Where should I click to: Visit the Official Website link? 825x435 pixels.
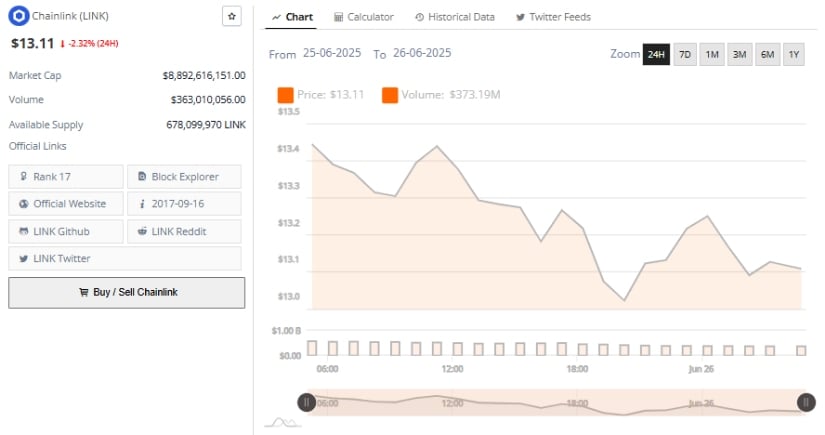point(66,204)
